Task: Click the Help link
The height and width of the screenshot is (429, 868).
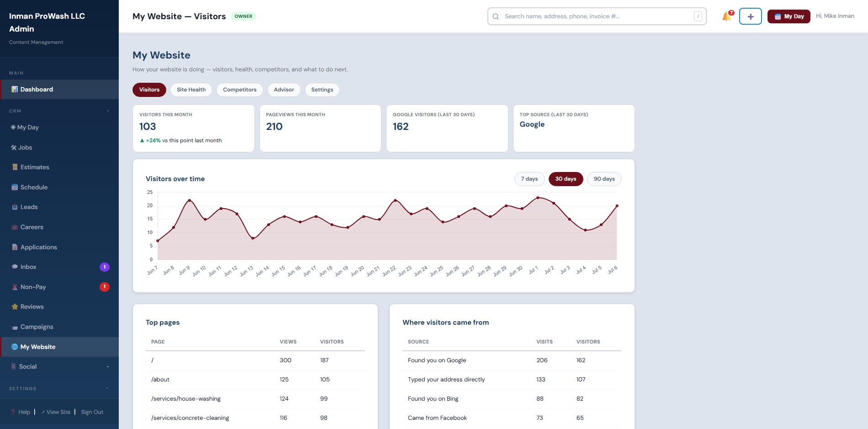Action: pos(21,412)
